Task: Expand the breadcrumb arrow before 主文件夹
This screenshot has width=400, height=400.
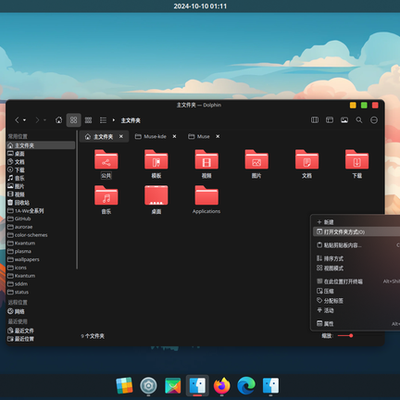Action: pyautogui.click(x=114, y=120)
